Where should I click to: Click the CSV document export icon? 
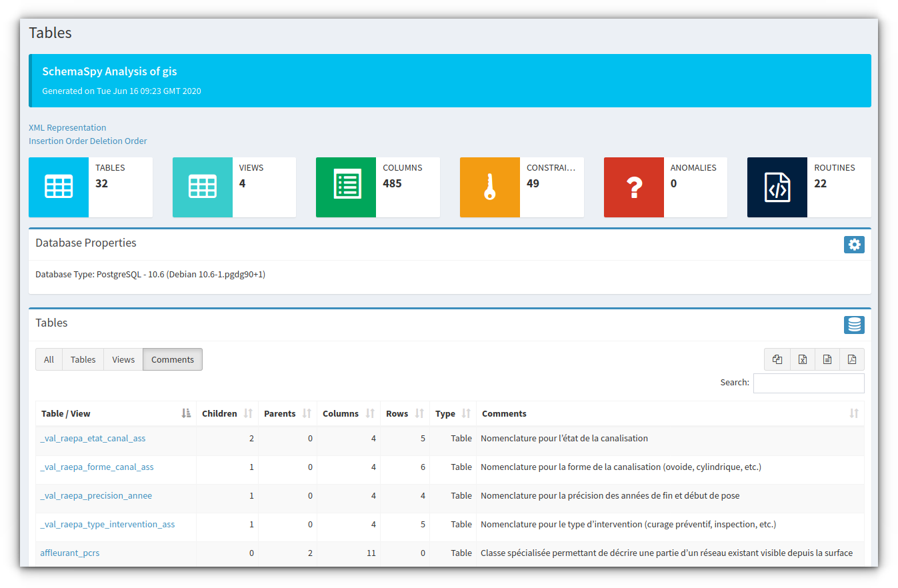point(827,359)
